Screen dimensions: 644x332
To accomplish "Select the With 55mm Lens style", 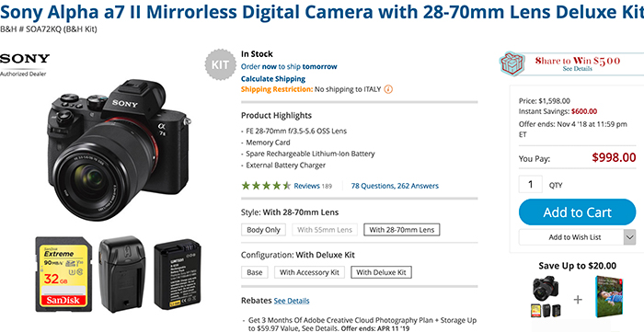I will (325, 230).
